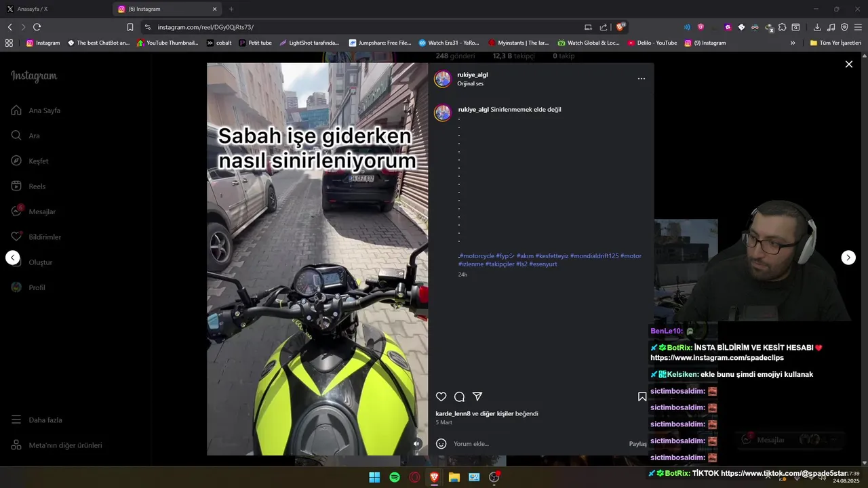Save the reel with the bookmark icon
Image resolution: width=868 pixels, height=488 pixels.
pos(642,397)
